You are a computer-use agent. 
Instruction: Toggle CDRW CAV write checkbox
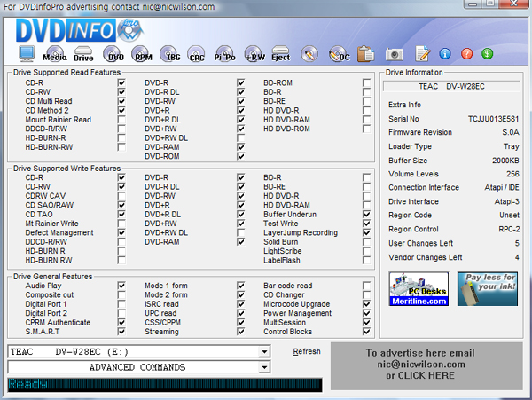pyautogui.click(x=121, y=196)
